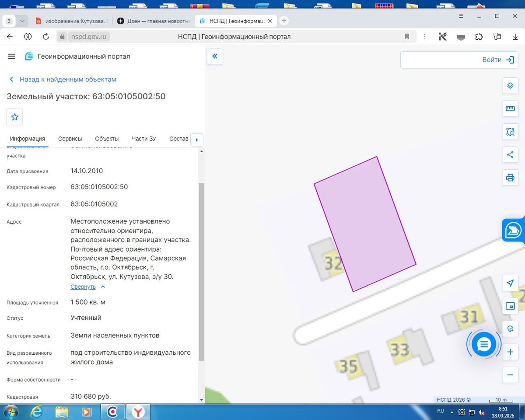Click the value Земли населенных пунктов
Viewport: 525px width, 420px height.
pos(115,336)
